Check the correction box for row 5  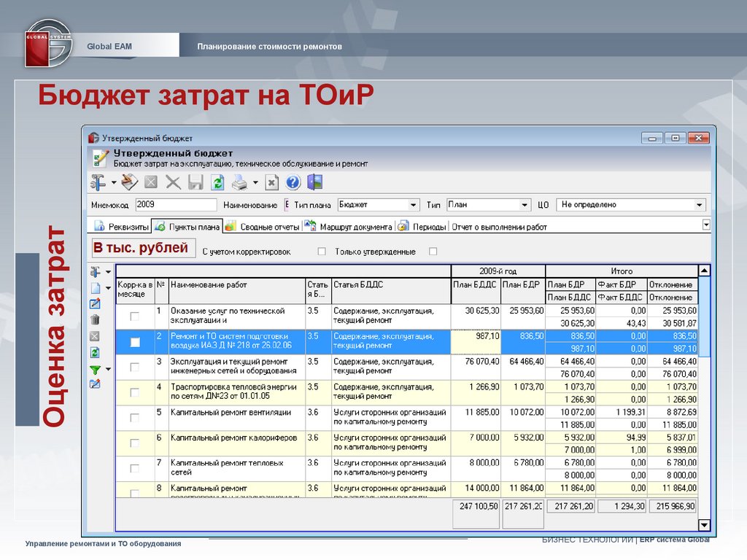coord(134,418)
